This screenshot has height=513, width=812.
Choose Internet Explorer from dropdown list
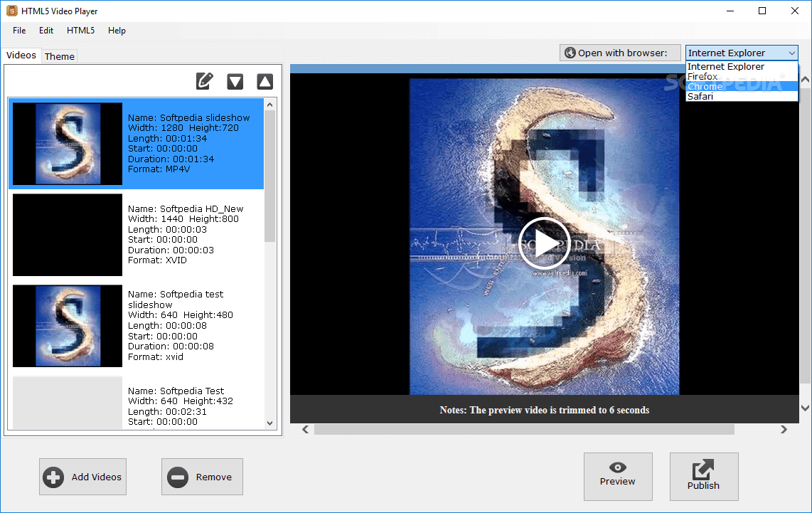click(742, 66)
